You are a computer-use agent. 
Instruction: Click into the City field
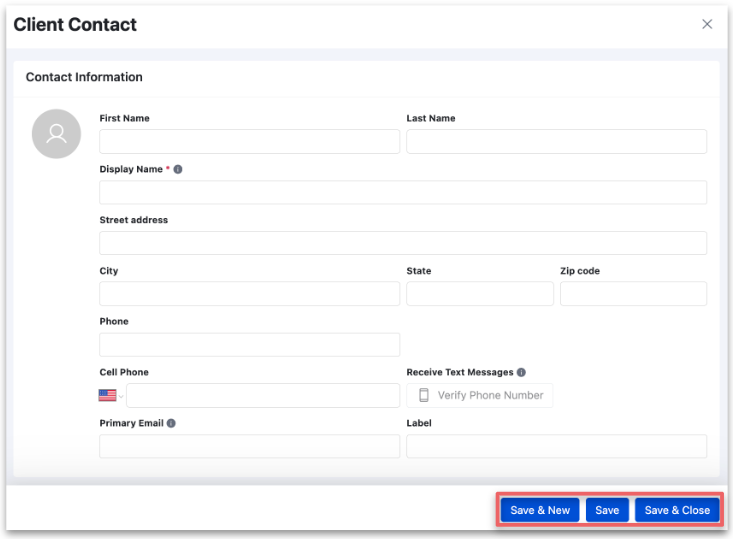(250, 294)
